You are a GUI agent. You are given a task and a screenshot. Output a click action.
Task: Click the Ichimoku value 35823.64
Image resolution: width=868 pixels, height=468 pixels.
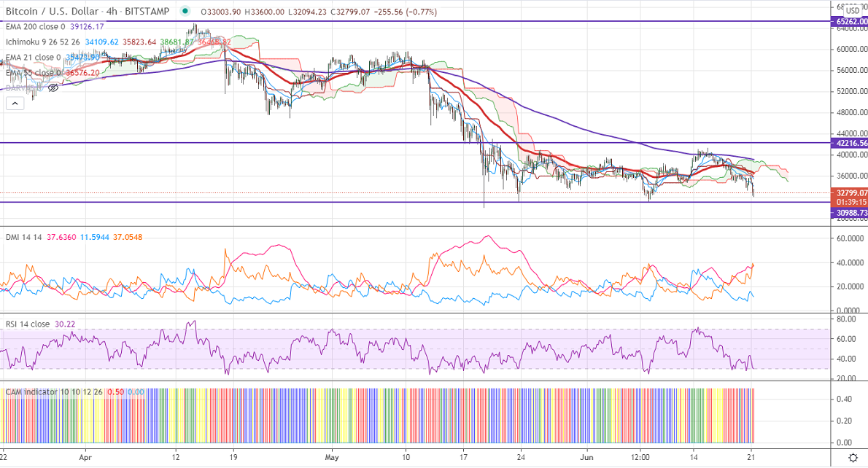coord(139,42)
